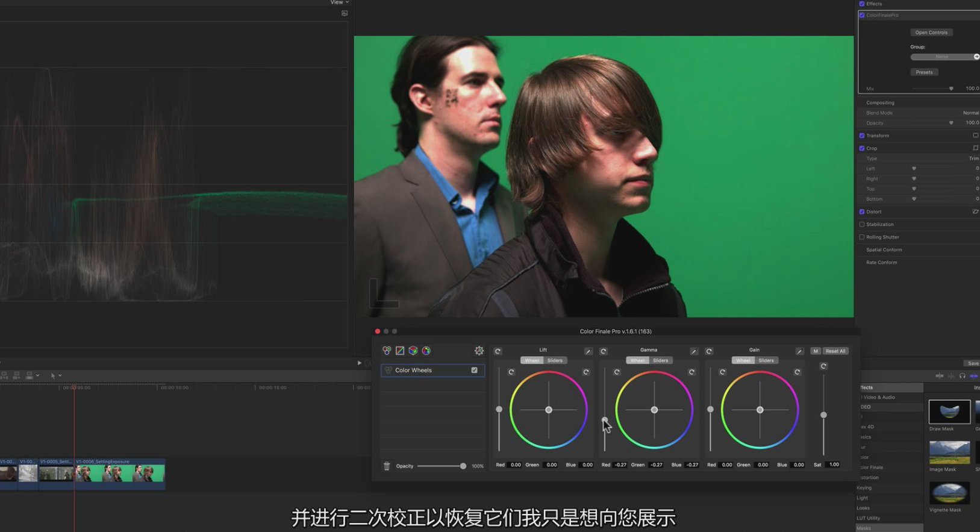Select the Image Mask effect thumbnail
980x532 pixels.
pos(949,452)
